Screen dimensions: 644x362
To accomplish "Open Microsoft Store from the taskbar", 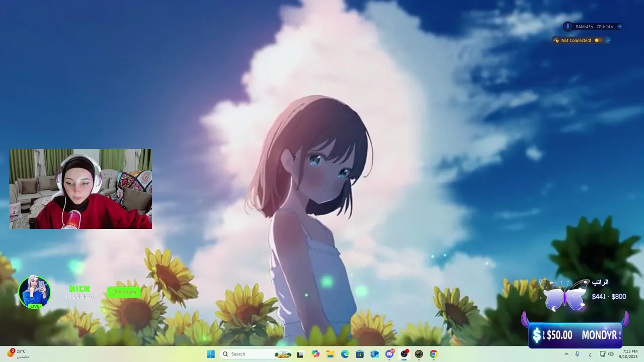I will (x=360, y=354).
